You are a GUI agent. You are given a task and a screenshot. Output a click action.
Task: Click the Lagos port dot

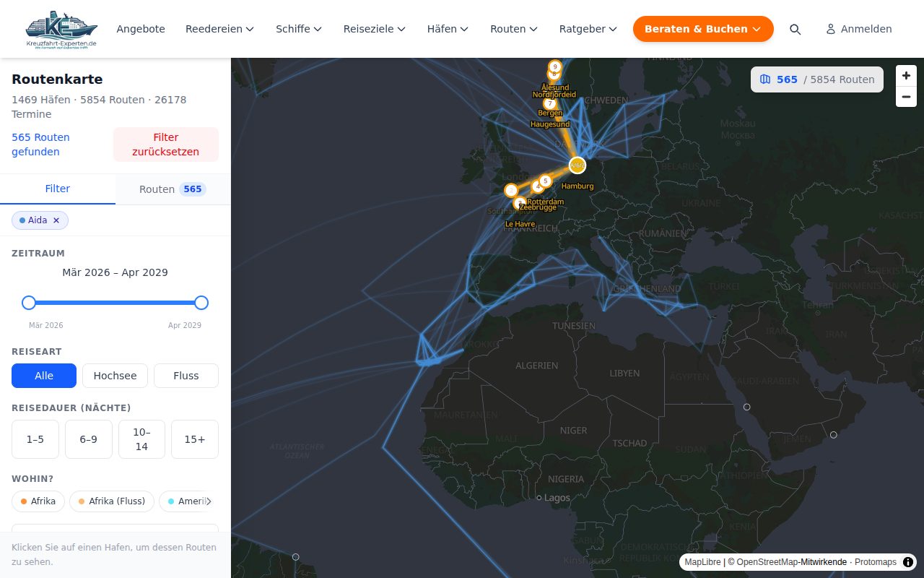(x=539, y=498)
